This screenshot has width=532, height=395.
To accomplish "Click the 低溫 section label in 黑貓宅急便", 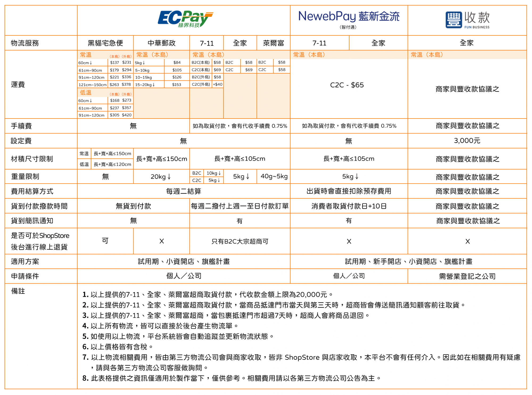I will (86, 92).
